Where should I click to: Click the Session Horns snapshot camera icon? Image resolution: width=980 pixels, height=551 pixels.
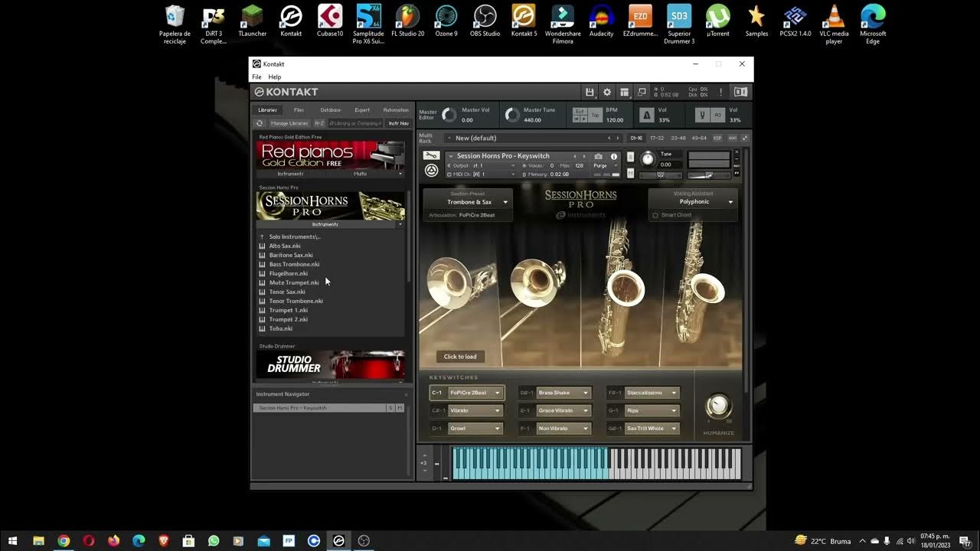point(598,156)
